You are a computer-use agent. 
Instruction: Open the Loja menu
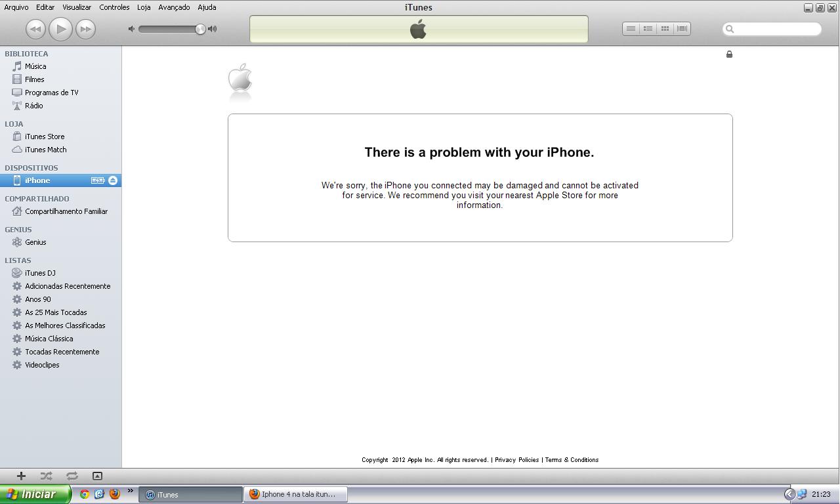(x=144, y=7)
